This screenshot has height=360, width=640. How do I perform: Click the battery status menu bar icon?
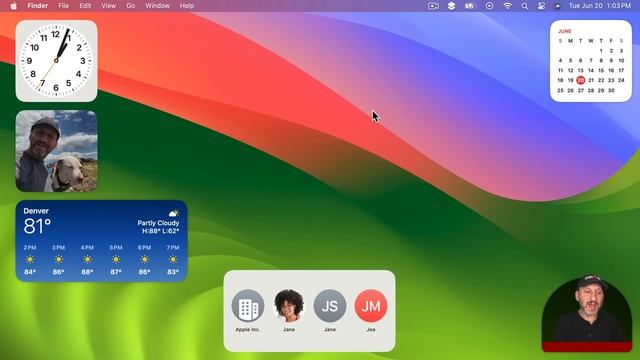coord(470,6)
